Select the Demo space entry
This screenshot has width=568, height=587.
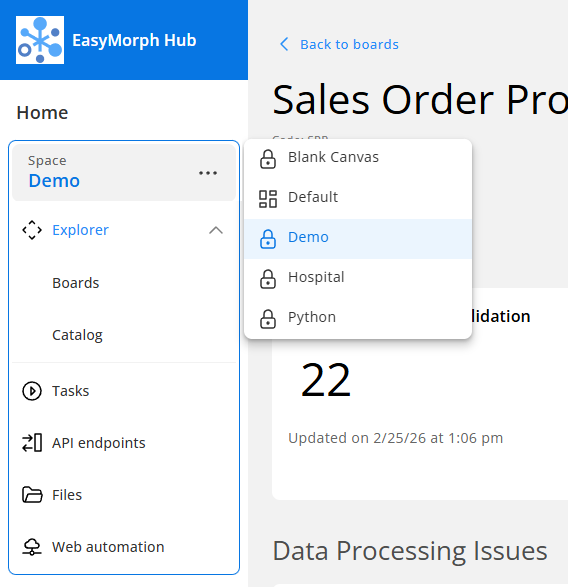point(358,239)
